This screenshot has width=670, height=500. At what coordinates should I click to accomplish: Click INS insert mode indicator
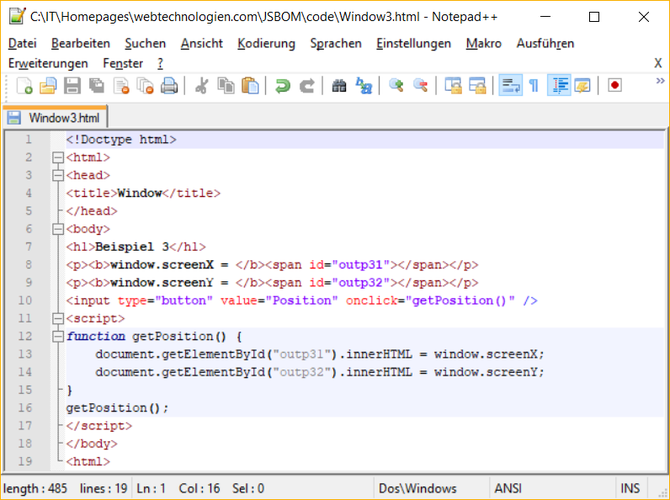630,488
